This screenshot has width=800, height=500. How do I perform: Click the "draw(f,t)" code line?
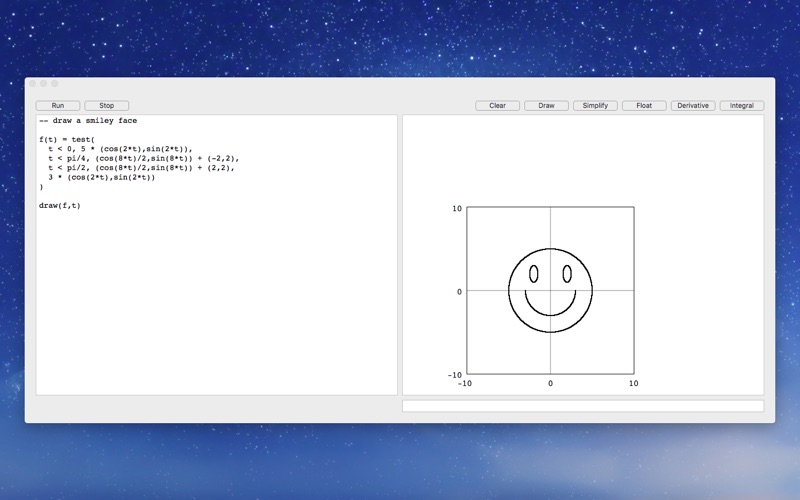point(60,206)
